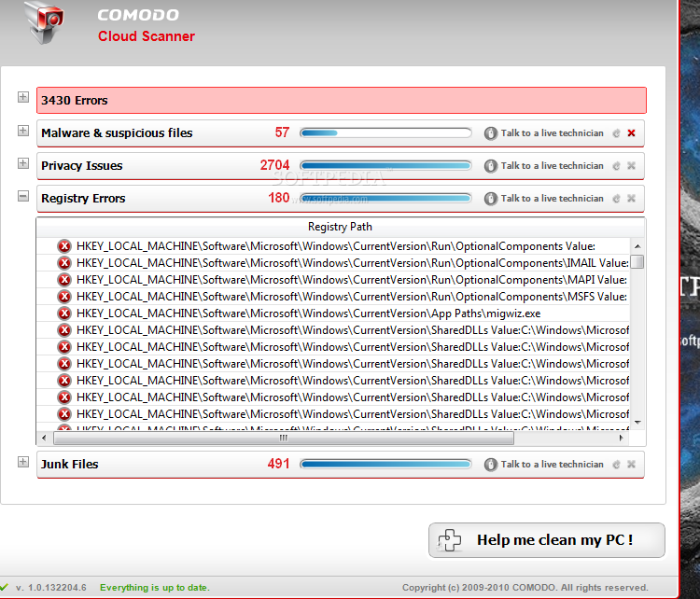Click refresh icon in Junk Files row
The image size is (700, 599).
(x=617, y=465)
